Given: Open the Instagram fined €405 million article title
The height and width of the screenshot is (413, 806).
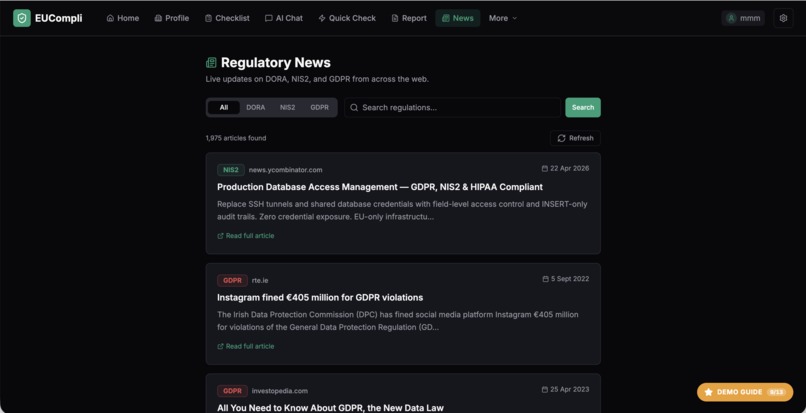Looking at the screenshot, I should click(x=320, y=297).
